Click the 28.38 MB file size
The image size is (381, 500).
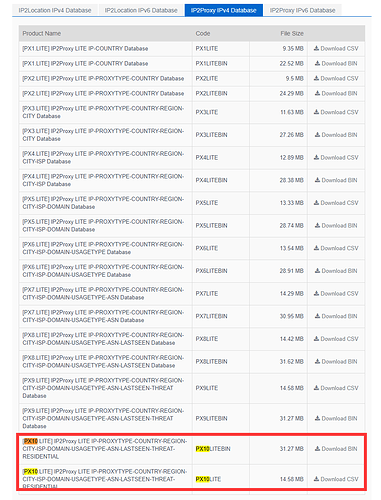(292, 180)
